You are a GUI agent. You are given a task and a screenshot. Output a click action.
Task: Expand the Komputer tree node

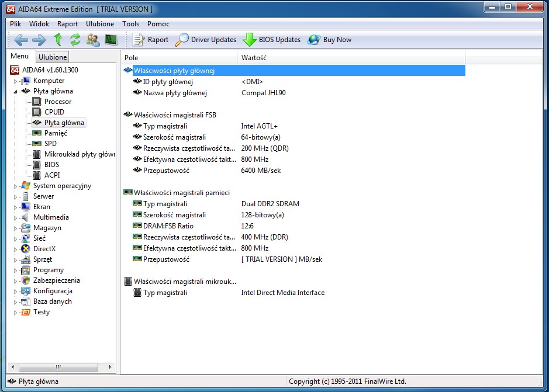tap(16, 81)
